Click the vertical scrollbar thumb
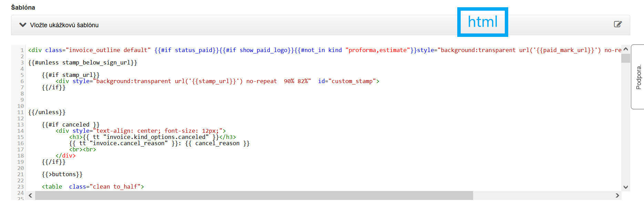644x201 pixels. (x=625, y=58)
